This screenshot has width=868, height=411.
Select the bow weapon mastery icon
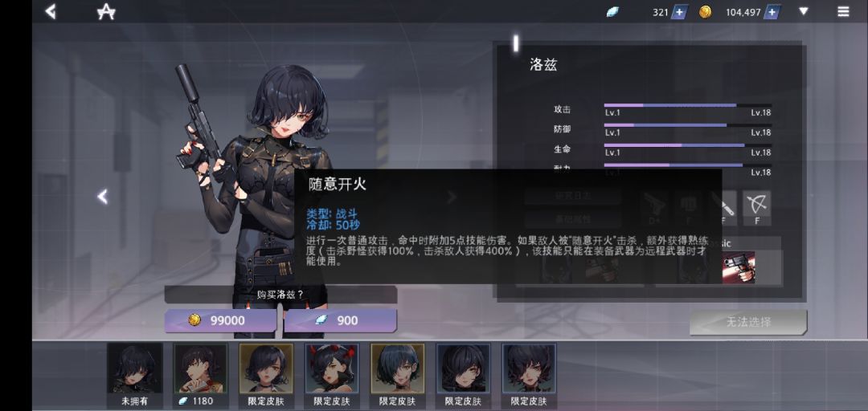tap(757, 209)
